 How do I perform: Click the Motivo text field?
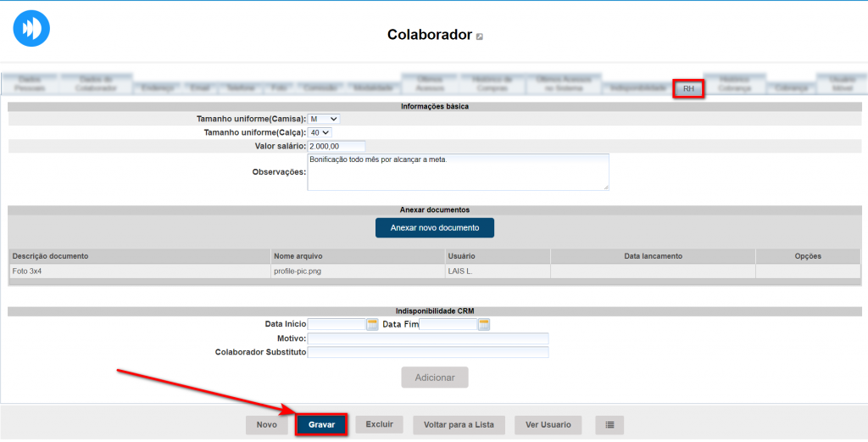point(427,338)
